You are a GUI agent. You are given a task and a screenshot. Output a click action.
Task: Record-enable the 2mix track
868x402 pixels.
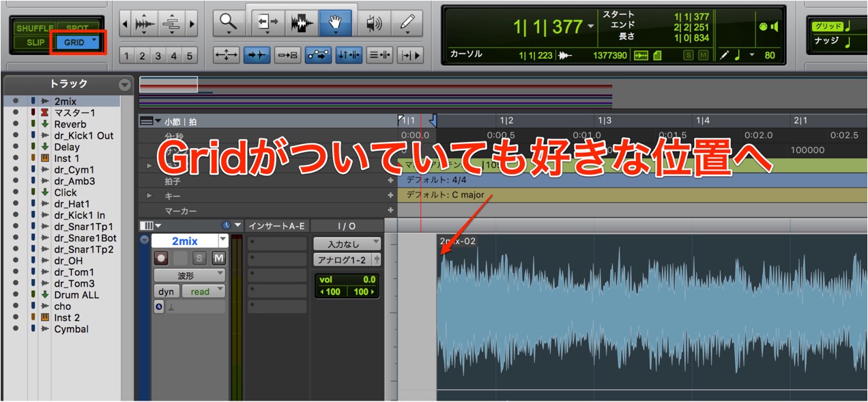pos(161,258)
